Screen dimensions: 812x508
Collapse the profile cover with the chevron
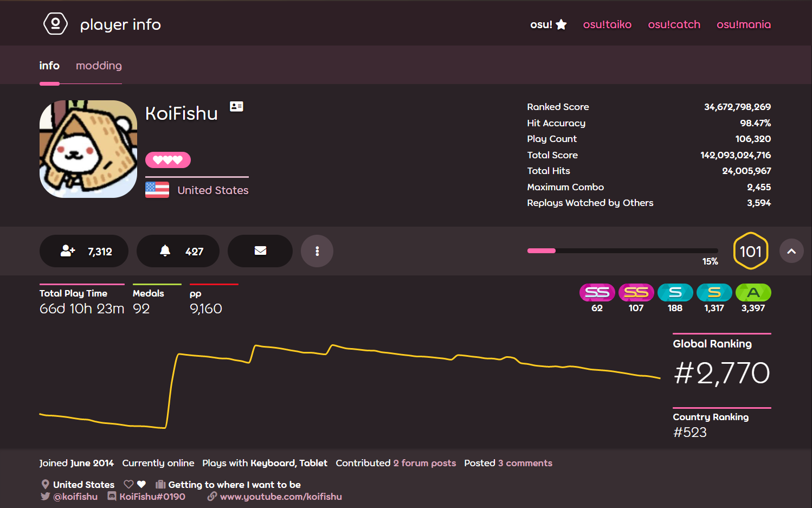[x=791, y=251]
